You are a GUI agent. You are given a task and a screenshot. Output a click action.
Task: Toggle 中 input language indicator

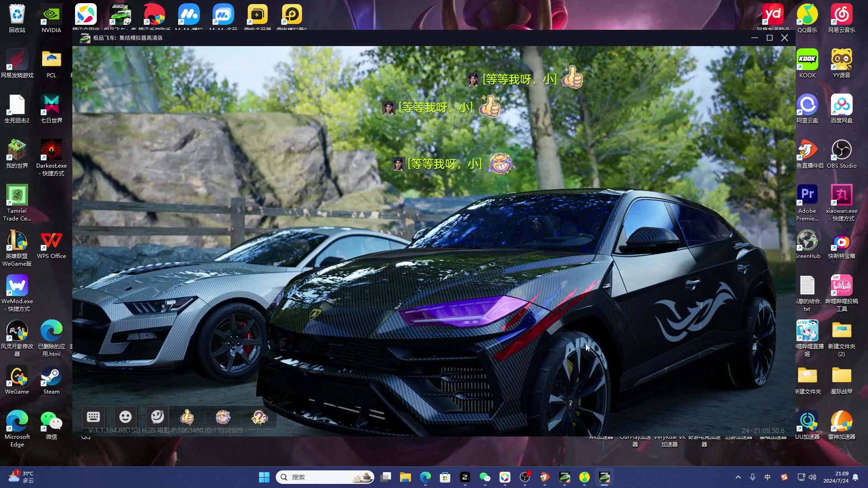pyautogui.click(x=767, y=477)
